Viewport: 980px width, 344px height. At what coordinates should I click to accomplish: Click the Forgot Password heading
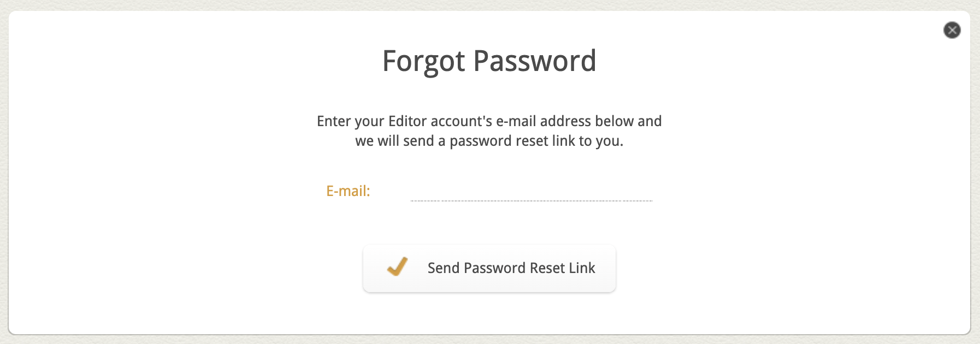pos(489,61)
